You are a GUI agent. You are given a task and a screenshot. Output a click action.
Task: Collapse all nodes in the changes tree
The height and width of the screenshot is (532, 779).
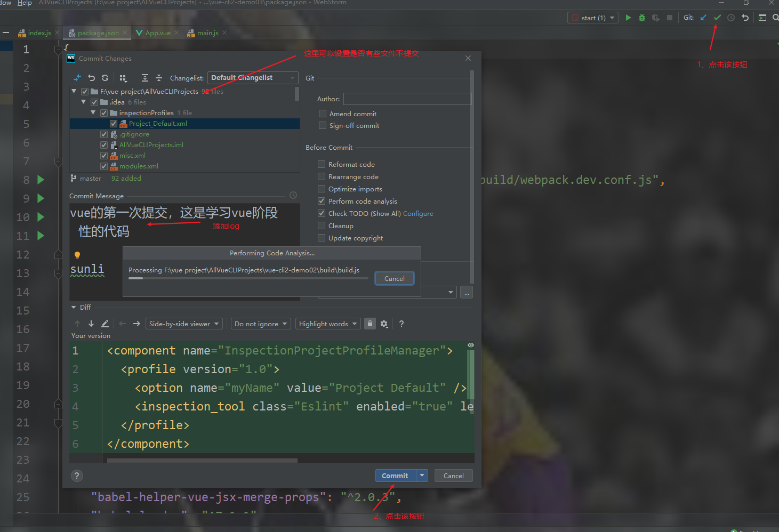(159, 78)
